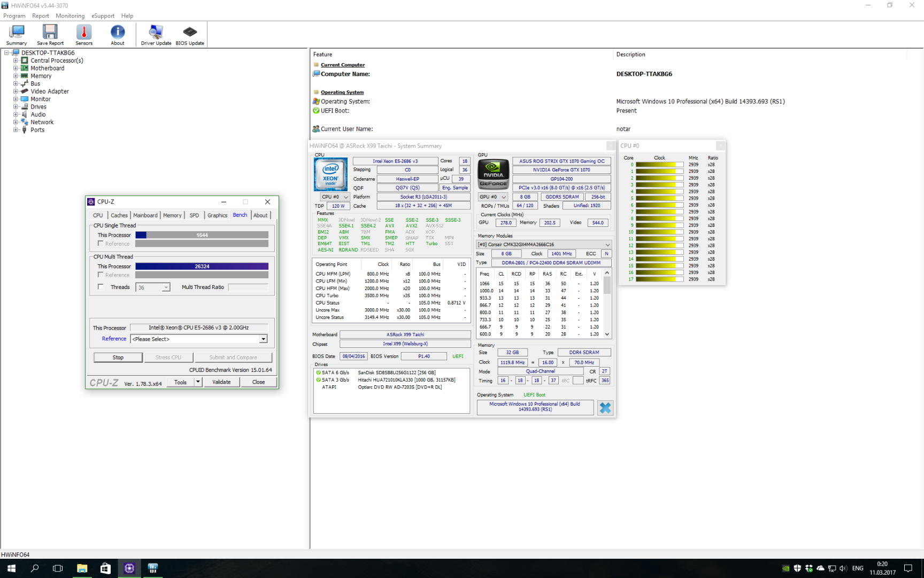Open the Threads count dropdown
Screen dimensions: 924x578
(153, 287)
